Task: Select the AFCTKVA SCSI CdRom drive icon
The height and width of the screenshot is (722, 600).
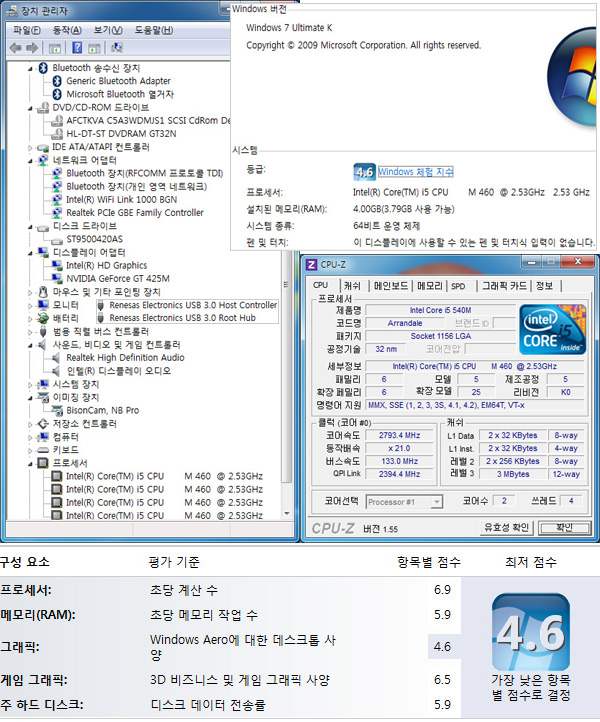Action: pyautogui.click(x=58, y=121)
